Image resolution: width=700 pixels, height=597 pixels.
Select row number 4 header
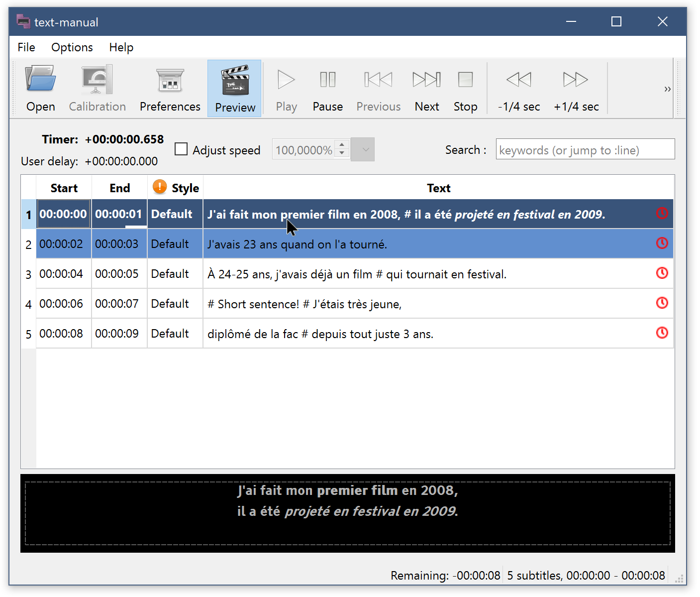click(28, 304)
